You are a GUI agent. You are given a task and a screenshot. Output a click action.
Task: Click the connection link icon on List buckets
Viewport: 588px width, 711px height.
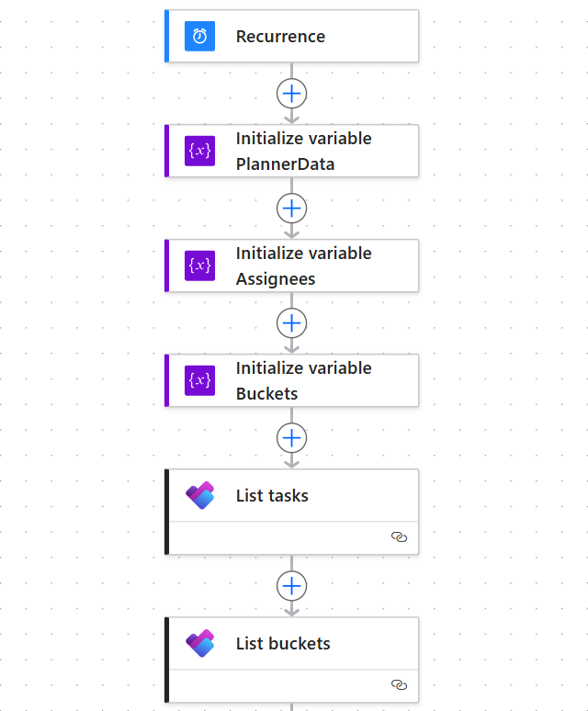tap(399, 685)
